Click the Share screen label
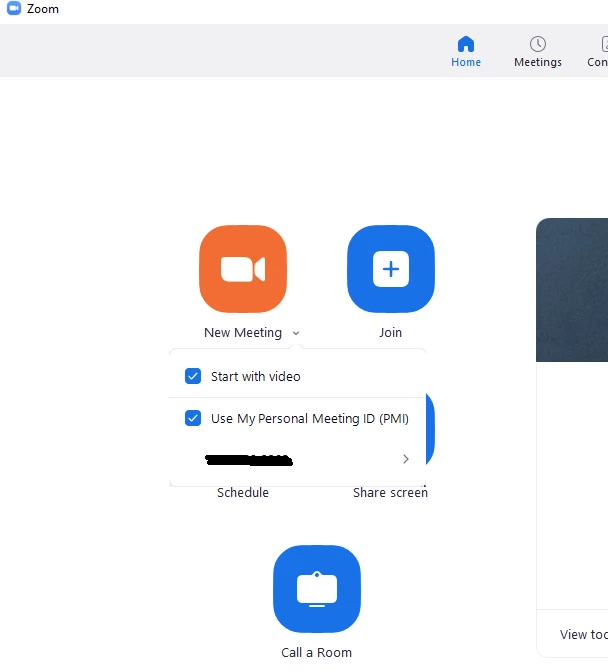Image resolution: width=608 pixels, height=671 pixels. pyautogui.click(x=390, y=493)
